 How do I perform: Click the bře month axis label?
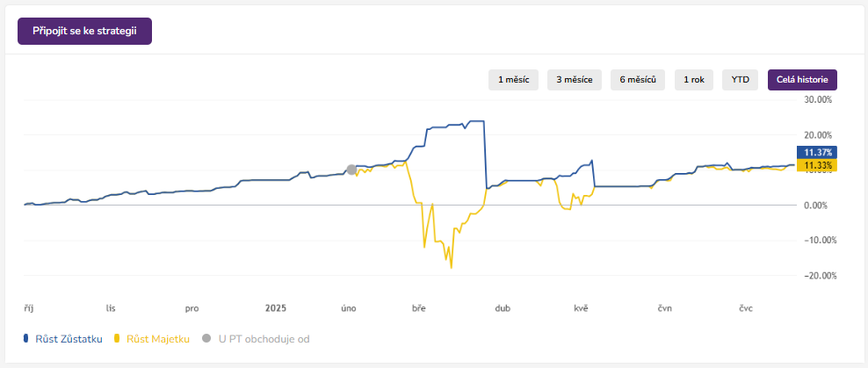(419, 308)
